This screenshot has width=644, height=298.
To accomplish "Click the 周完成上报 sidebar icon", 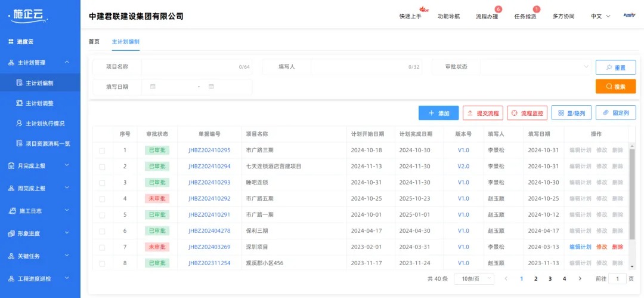I will 11,188.
